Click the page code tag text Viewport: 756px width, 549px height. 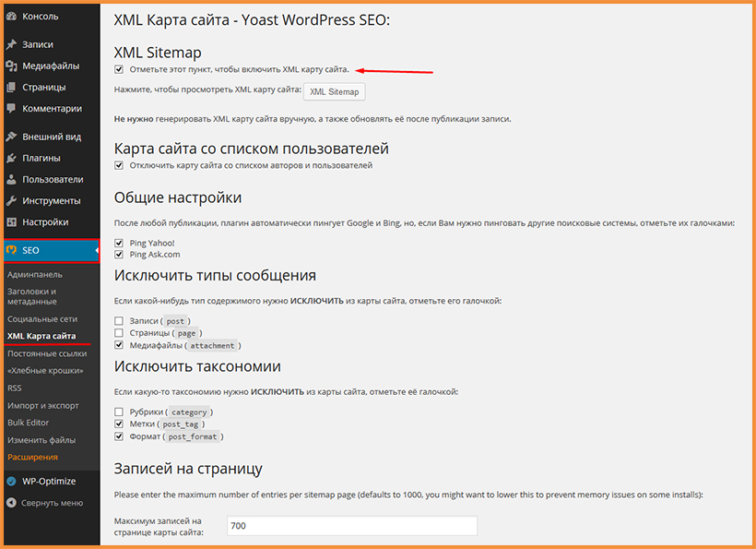click(x=186, y=333)
